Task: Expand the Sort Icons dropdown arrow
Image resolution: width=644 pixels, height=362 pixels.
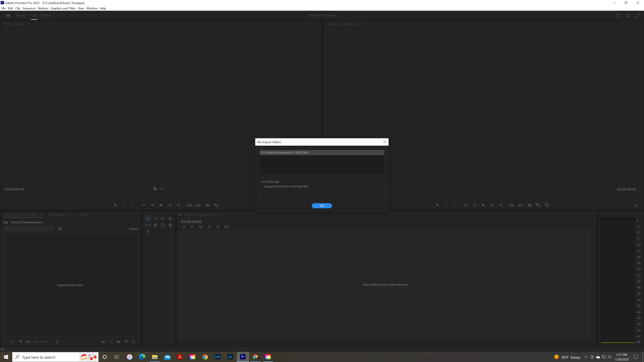Action: click(63, 342)
